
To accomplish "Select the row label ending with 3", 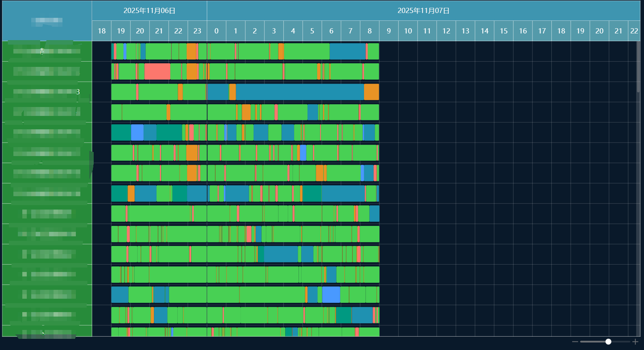I will point(47,92).
